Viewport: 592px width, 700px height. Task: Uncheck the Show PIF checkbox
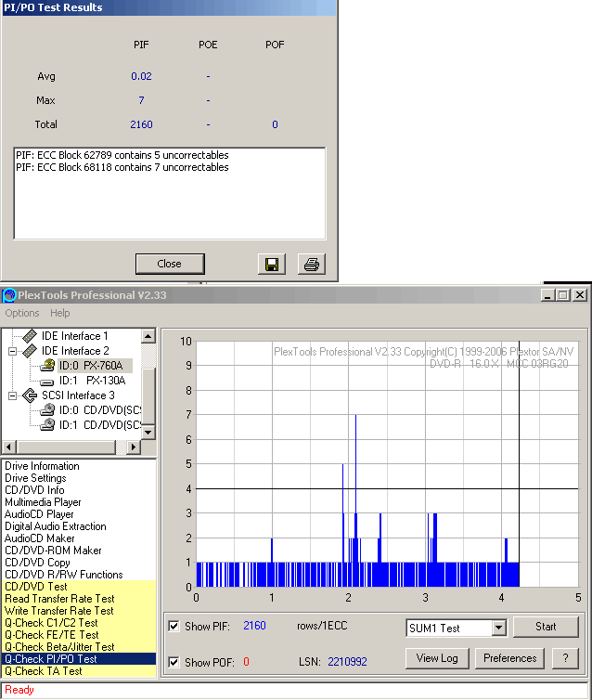(x=174, y=627)
